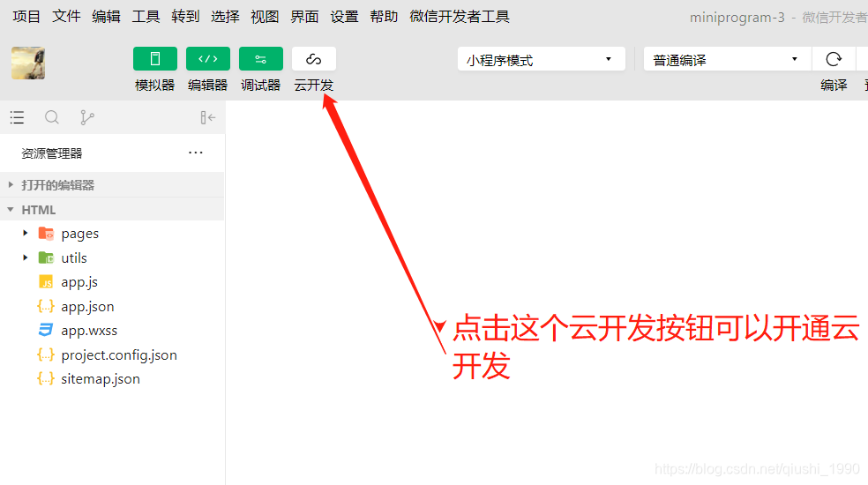
Task: Click the 编译 label under refresh
Action: click(834, 86)
